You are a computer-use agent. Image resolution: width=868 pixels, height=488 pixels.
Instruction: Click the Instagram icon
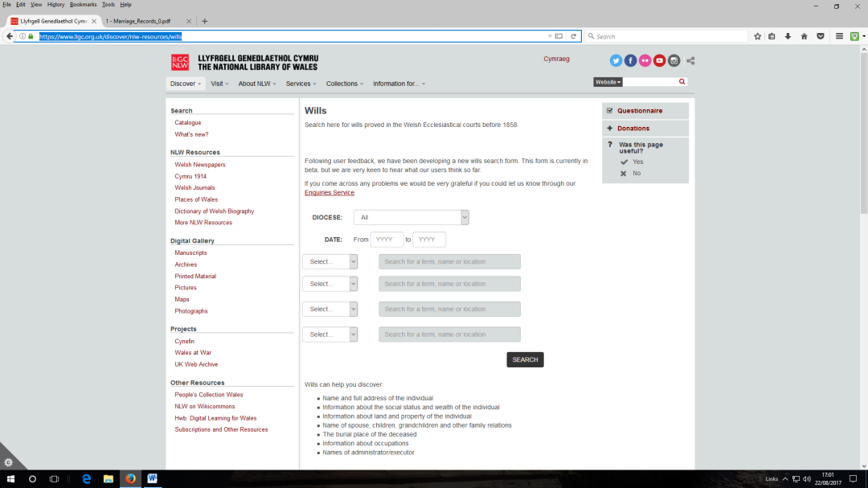pos(674,60)
